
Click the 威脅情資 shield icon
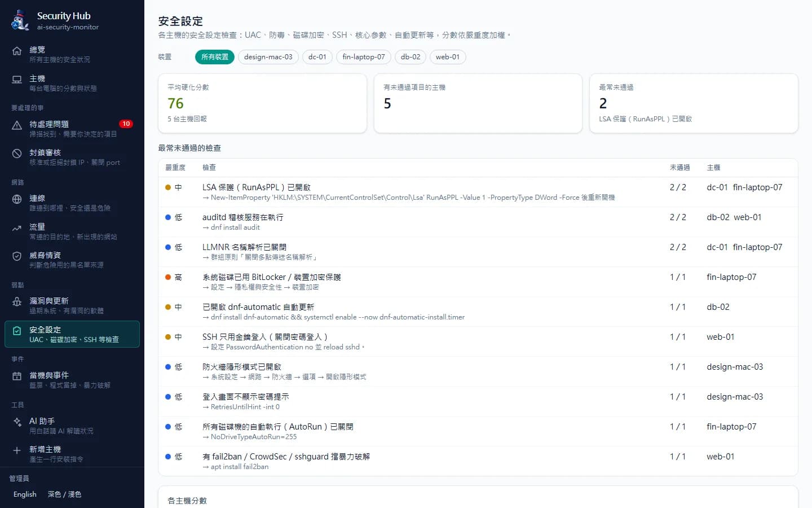coord(17,256)
